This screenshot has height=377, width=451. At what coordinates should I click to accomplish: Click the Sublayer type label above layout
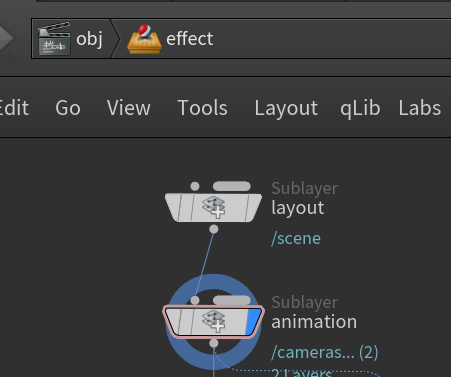coord(305,188)
